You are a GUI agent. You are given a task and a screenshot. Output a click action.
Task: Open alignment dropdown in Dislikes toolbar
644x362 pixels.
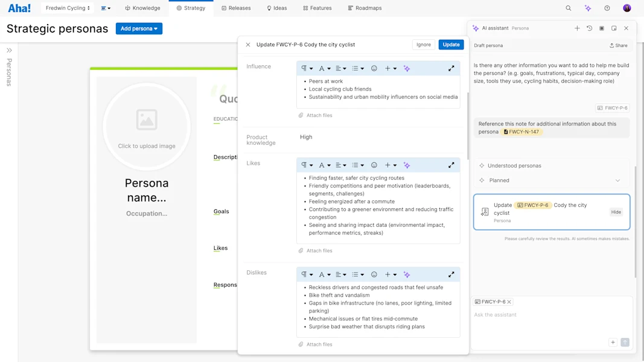pos(341,275)
